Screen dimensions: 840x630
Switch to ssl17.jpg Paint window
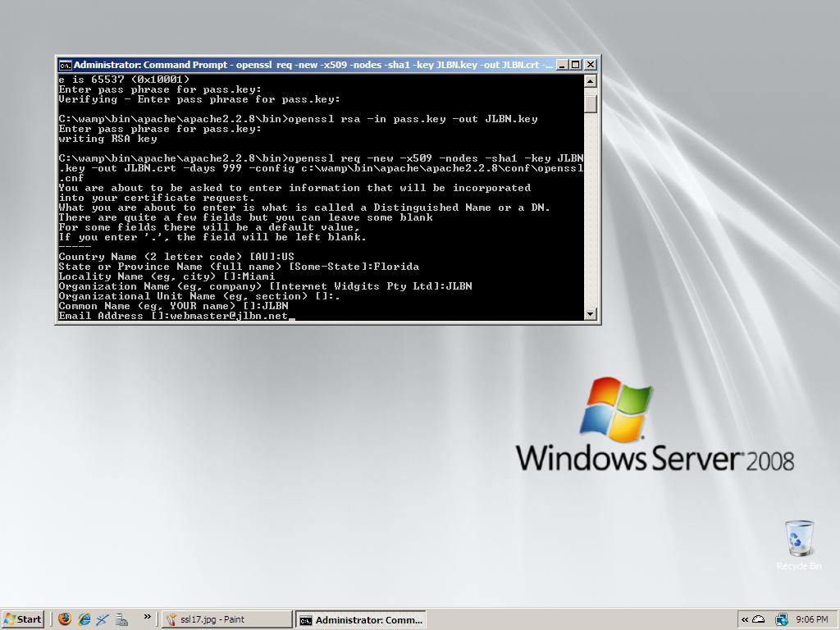click(x=226, y=619)
